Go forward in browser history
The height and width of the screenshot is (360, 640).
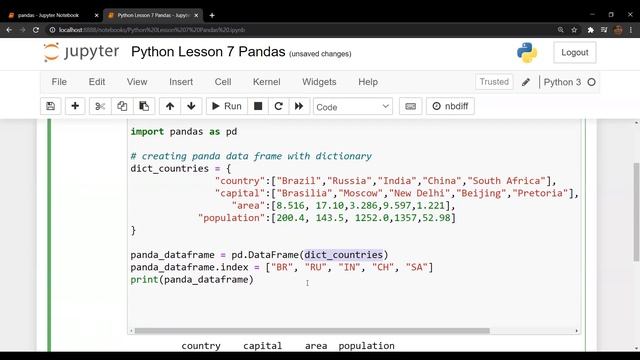tap(22, 30)
